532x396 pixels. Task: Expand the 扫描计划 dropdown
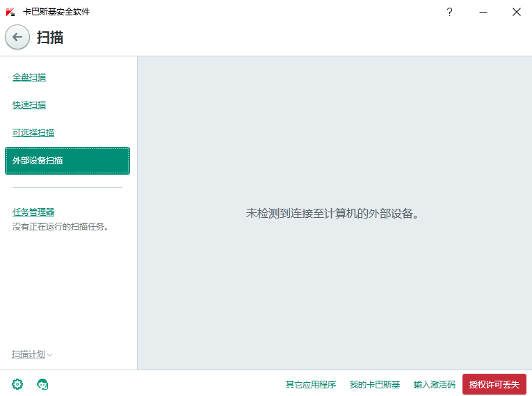click(32, 354)
